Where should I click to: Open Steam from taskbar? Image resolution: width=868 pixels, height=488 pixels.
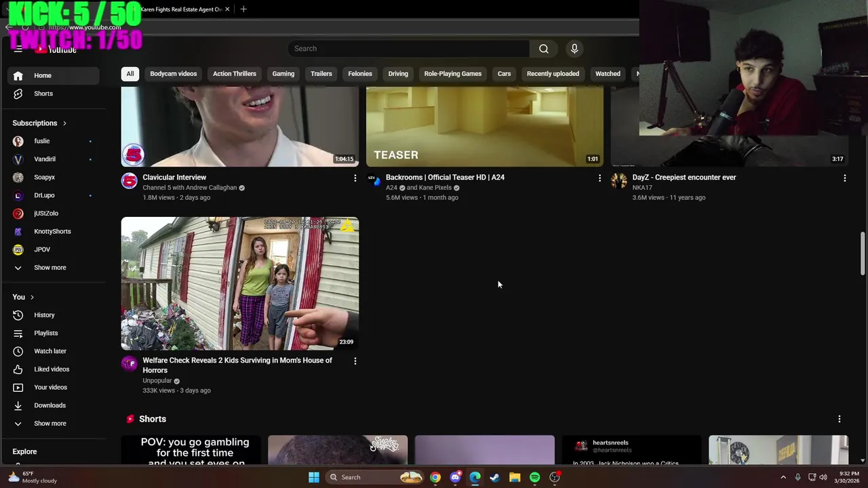tap(495, 477)
